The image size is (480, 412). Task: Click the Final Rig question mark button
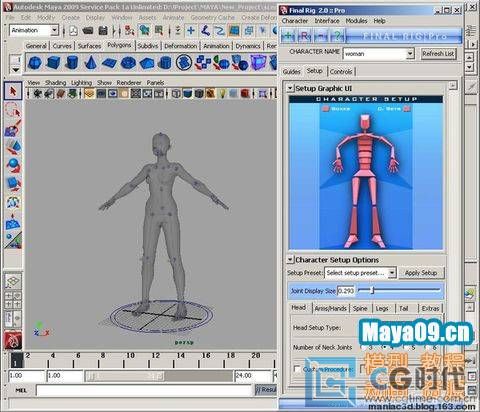pos(337,35)
